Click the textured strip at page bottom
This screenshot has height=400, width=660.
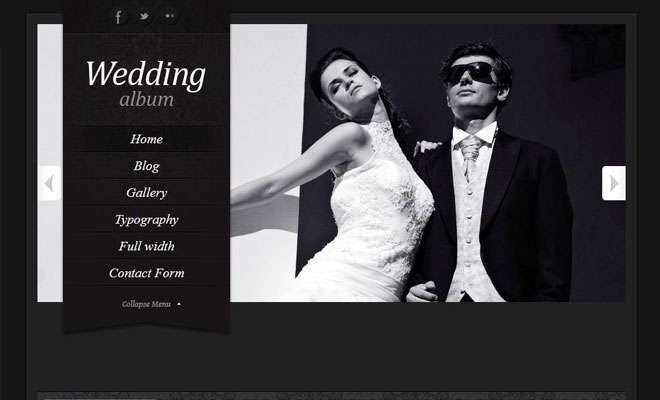330,395
